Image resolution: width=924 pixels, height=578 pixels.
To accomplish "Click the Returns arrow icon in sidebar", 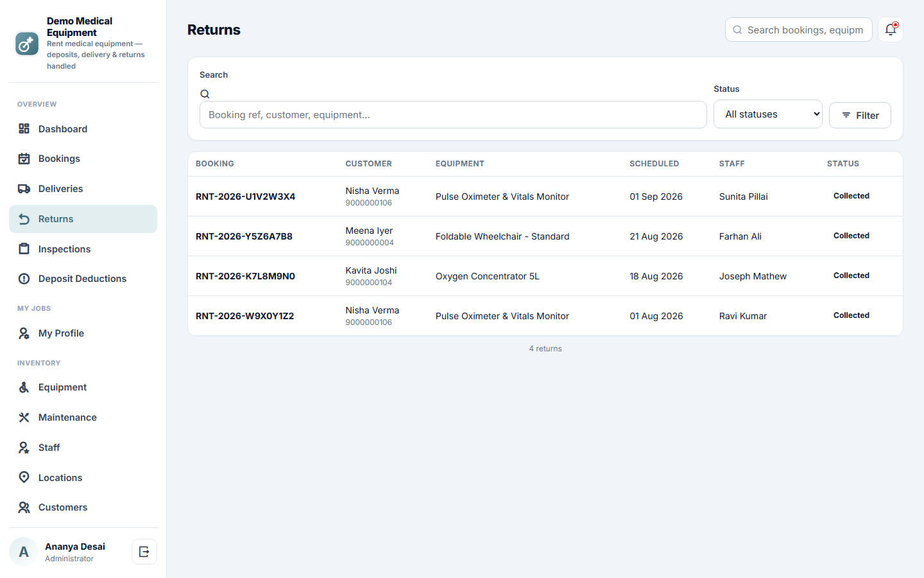I will click(24, 219).
